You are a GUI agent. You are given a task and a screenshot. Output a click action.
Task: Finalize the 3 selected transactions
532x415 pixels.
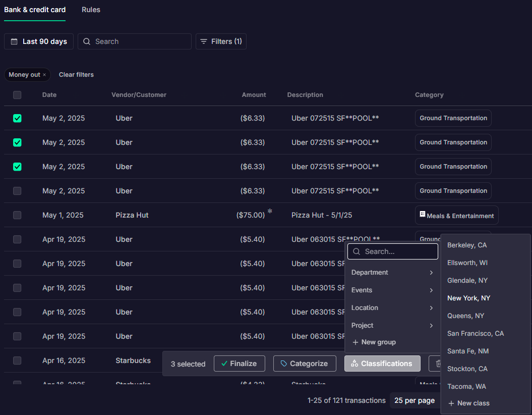[x=239, y=364]
